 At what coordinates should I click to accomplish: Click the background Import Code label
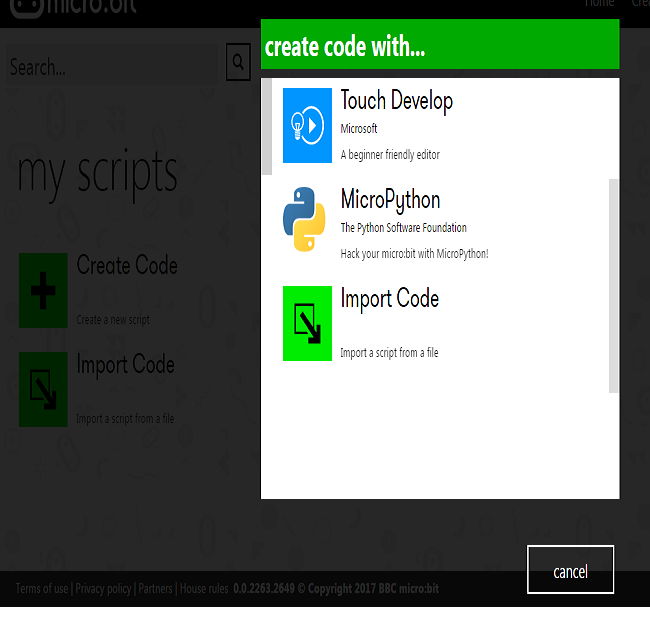[x=126, y=364]
